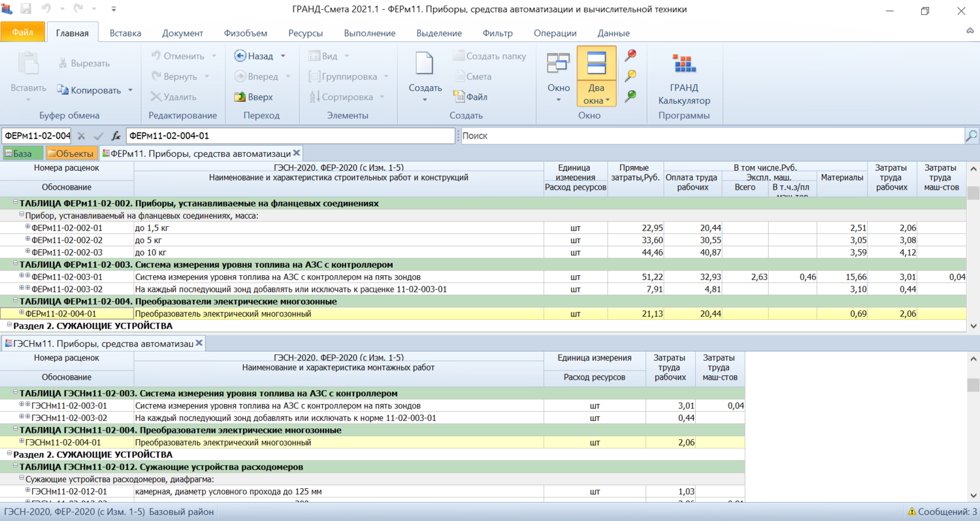Click the Назад back arrow button

pyautogui.click(x=253, y=56)
